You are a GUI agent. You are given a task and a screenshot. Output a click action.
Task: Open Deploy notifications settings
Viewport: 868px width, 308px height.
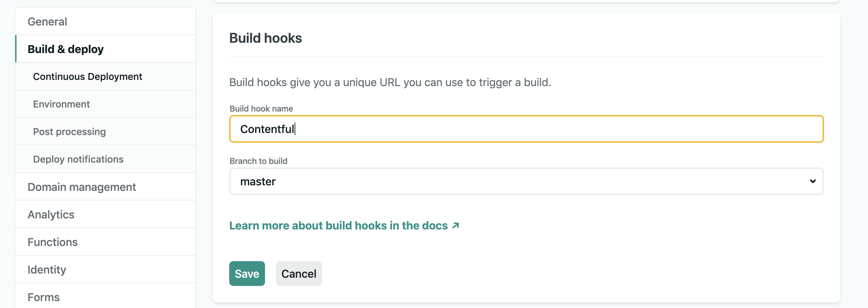(x=78, y=159)
